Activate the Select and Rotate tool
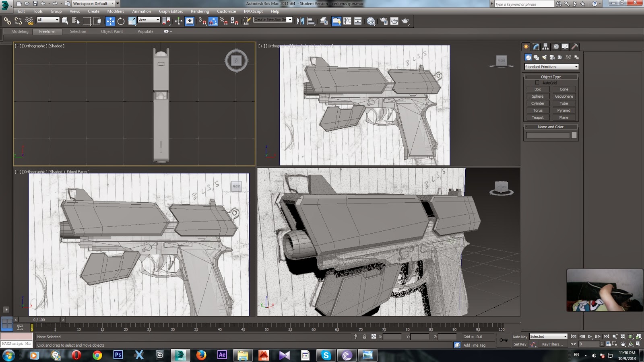This screenshot has height=362, width=644. pyautogui.click(x=121, y=21)
